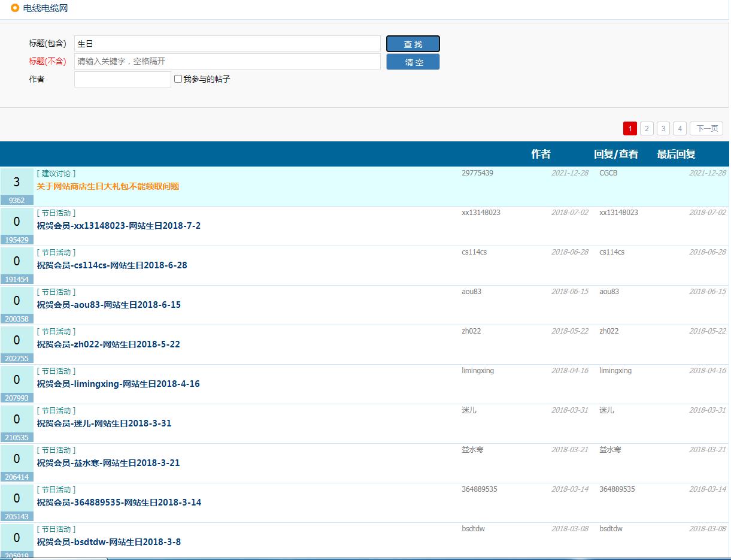The width and height of the screenshot is (731, 560).
Task: Open author profile cs114cs
Action: (x=474, y=252)
